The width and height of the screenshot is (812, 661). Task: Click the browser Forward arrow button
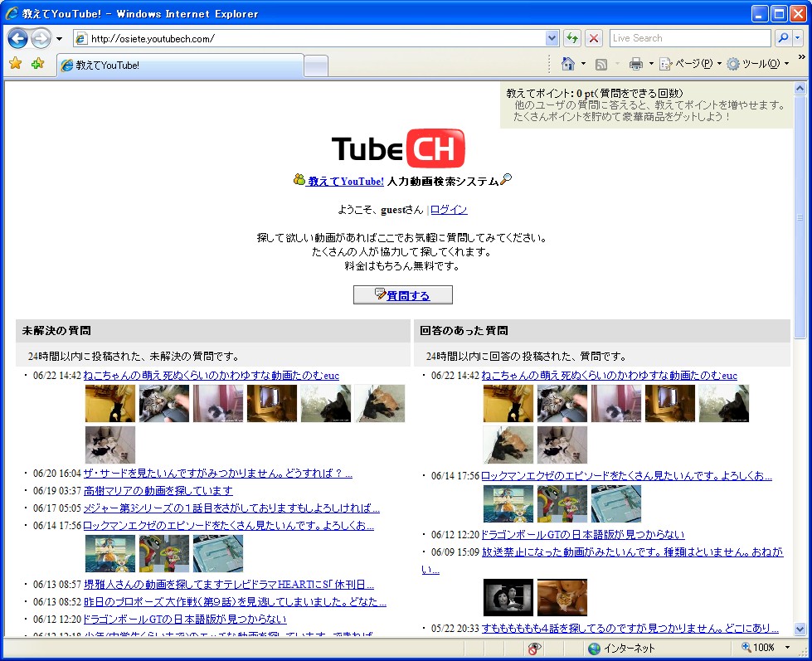pos(41,38)
